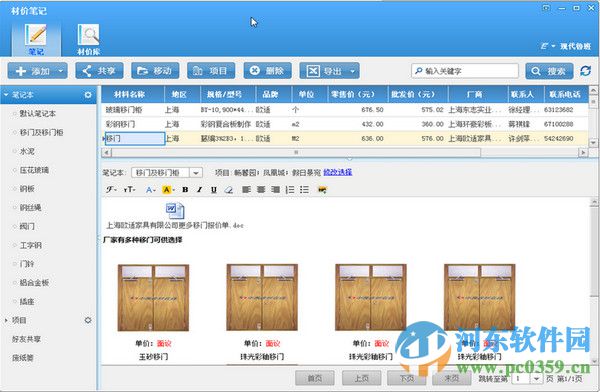Open the 笔记 notes view icon

(x=36, y=39)
